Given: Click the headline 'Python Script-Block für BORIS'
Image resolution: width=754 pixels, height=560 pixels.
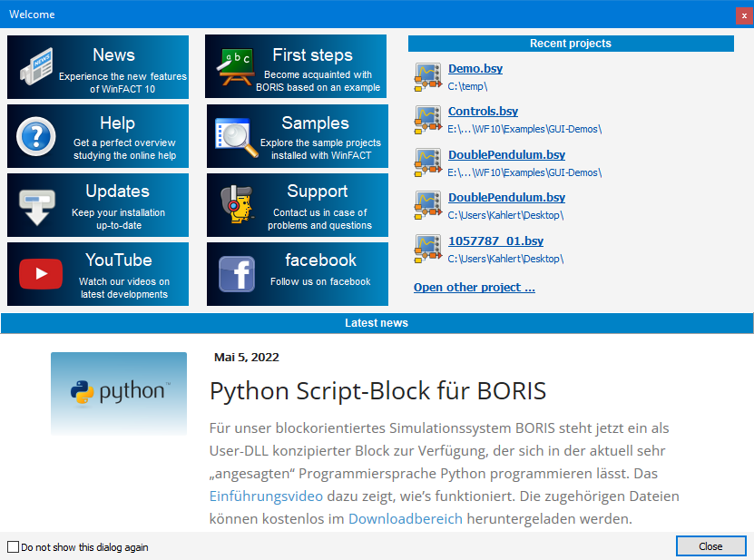Looking at the screenshot, I should tap(378, 390).
